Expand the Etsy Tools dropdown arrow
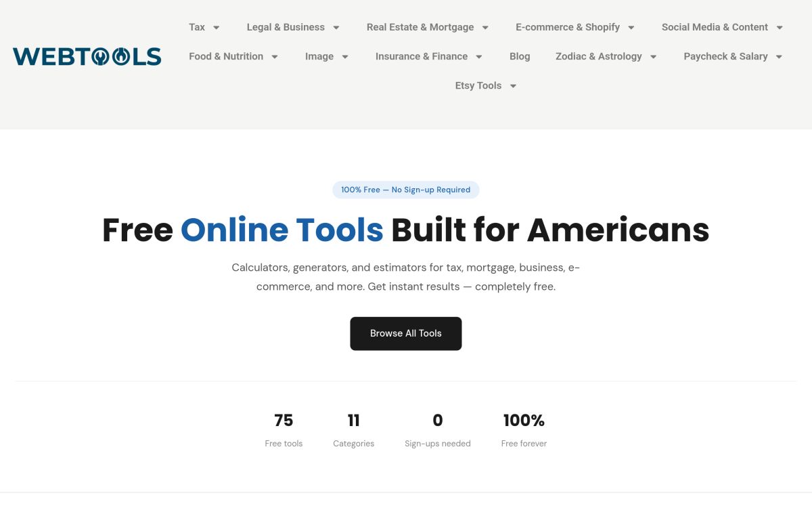812x508 pixels. (513, 86)
